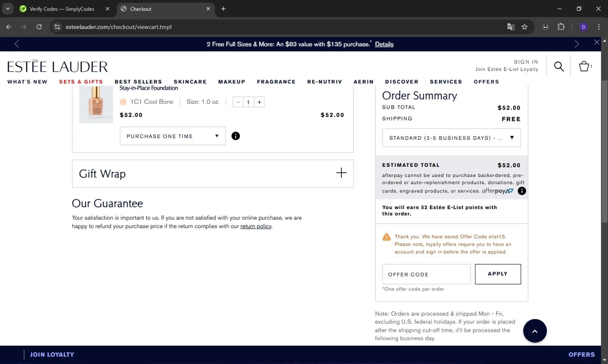
Task: Open the promo Details link
Action: tap(384, 44)
